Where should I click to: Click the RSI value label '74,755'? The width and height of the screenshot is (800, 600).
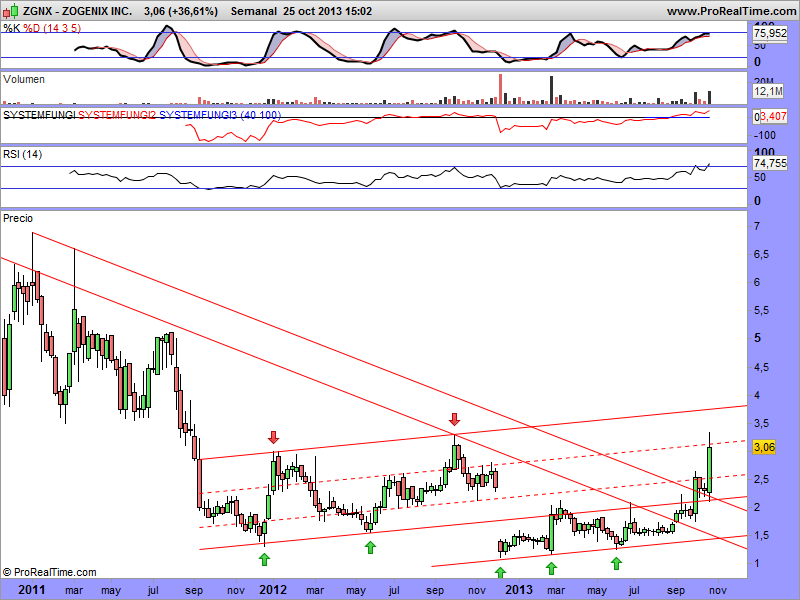click(x=770, y=163)
